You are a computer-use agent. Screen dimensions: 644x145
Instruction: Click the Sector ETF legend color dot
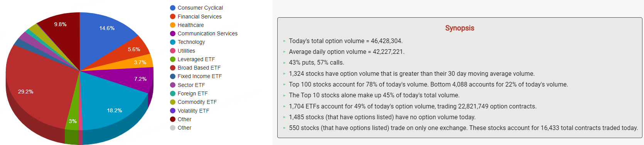click(173, 85)
